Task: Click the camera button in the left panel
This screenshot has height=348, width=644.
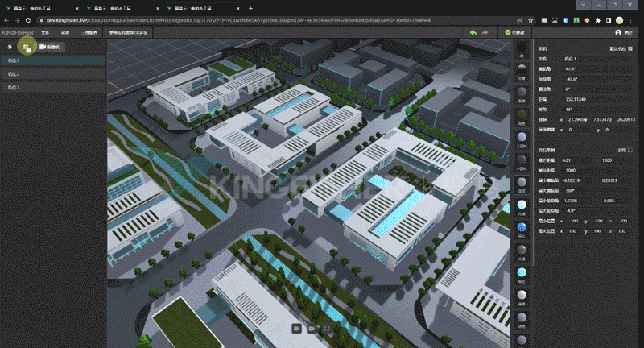Action: [50, 47]
